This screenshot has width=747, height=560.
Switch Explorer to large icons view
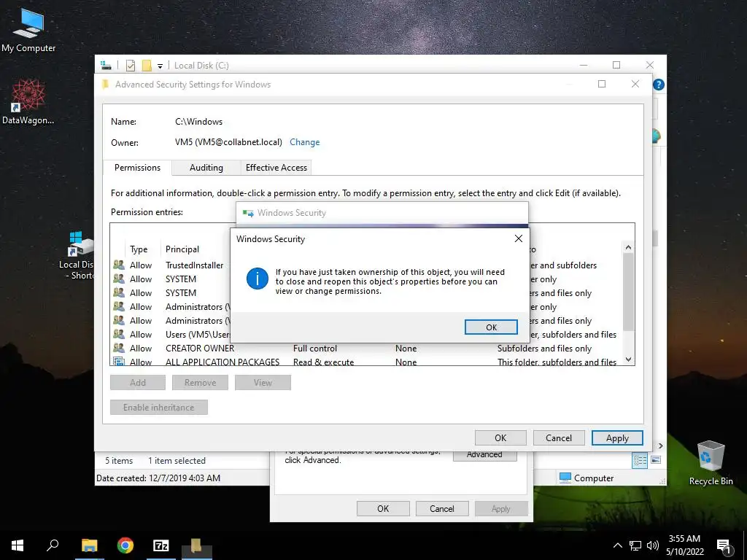coord(656,460)
